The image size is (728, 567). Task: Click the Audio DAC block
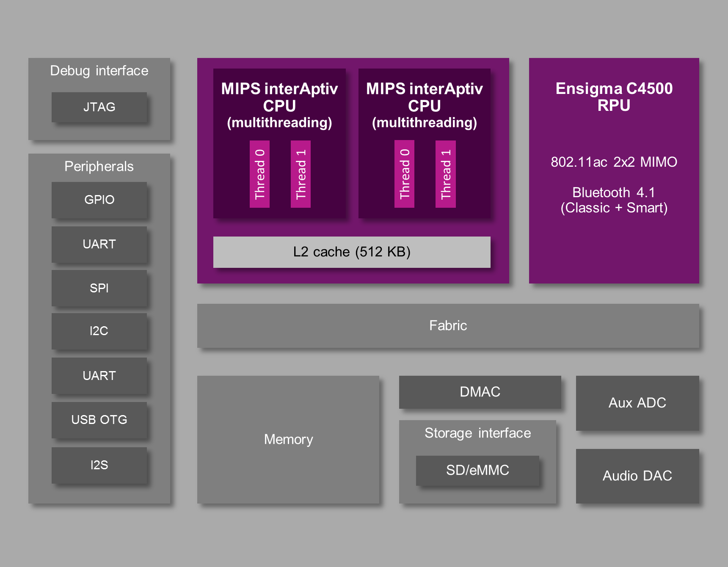click(x=637, y=476)
